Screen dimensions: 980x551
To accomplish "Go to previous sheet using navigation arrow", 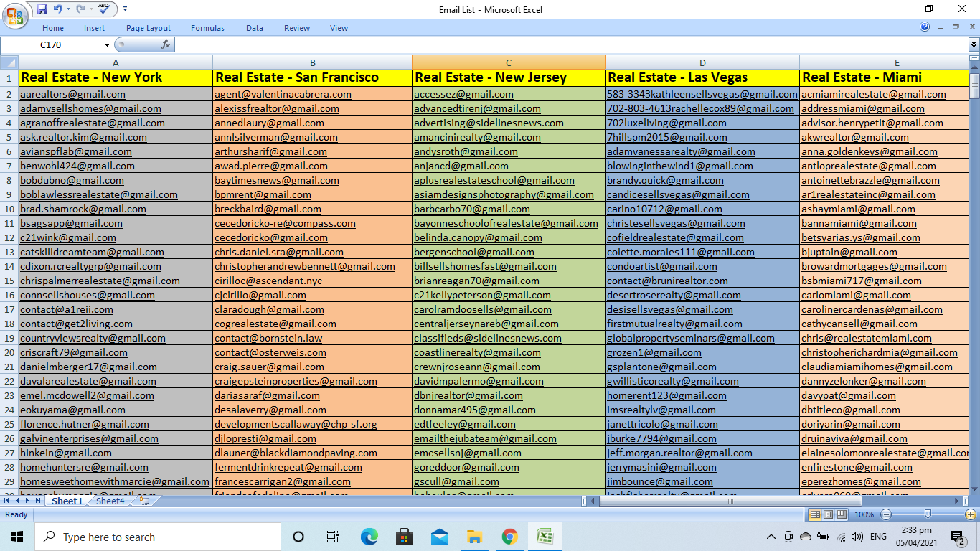I will [17, 501].
